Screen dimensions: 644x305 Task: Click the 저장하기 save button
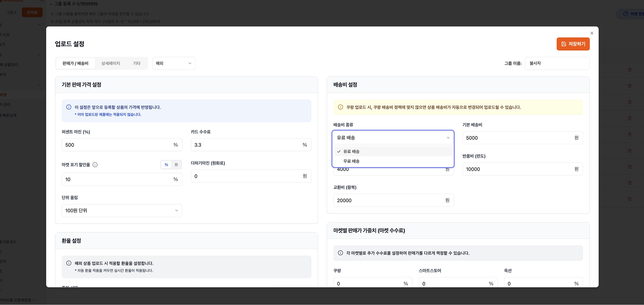point(573,44)
